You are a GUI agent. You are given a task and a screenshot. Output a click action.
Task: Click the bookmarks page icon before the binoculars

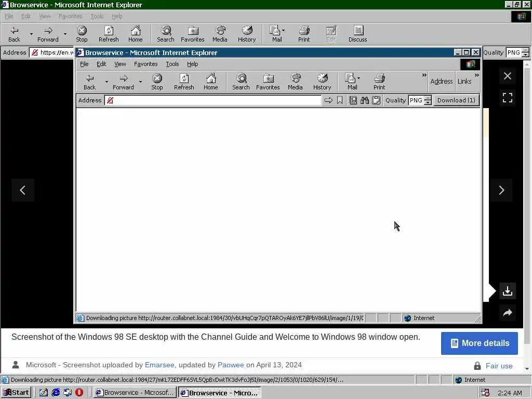[353, 100]
